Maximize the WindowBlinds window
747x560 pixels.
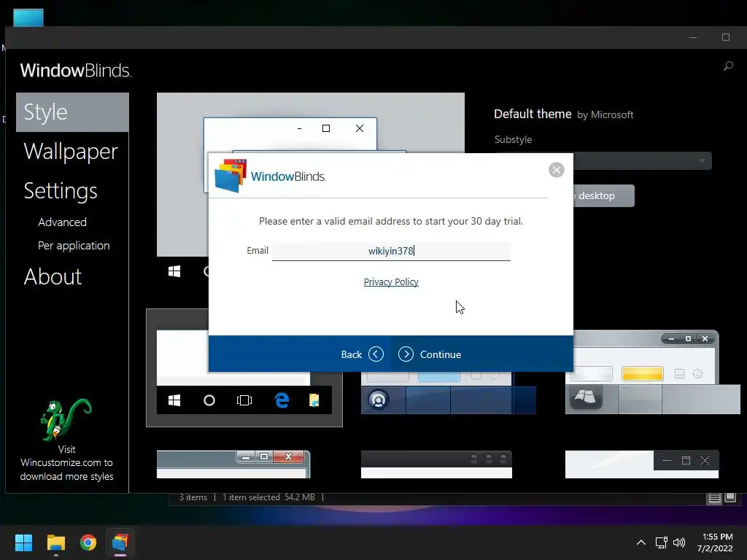coord(726,37)
